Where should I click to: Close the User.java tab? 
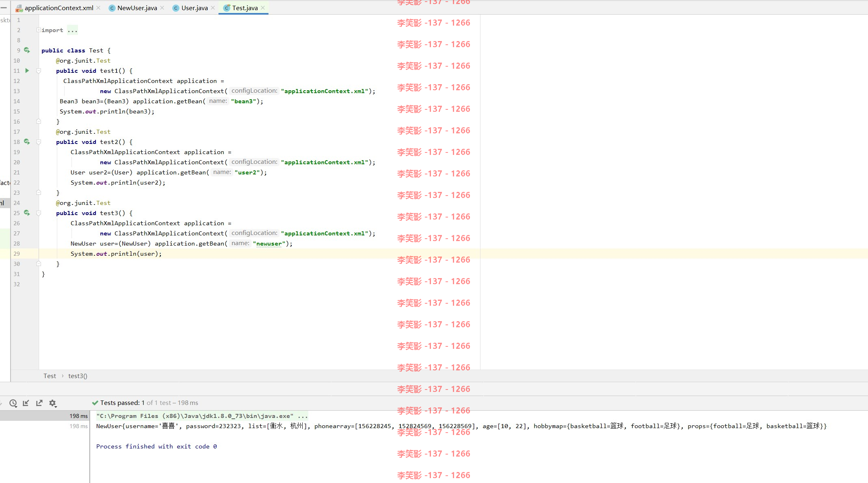pos(213,8)
